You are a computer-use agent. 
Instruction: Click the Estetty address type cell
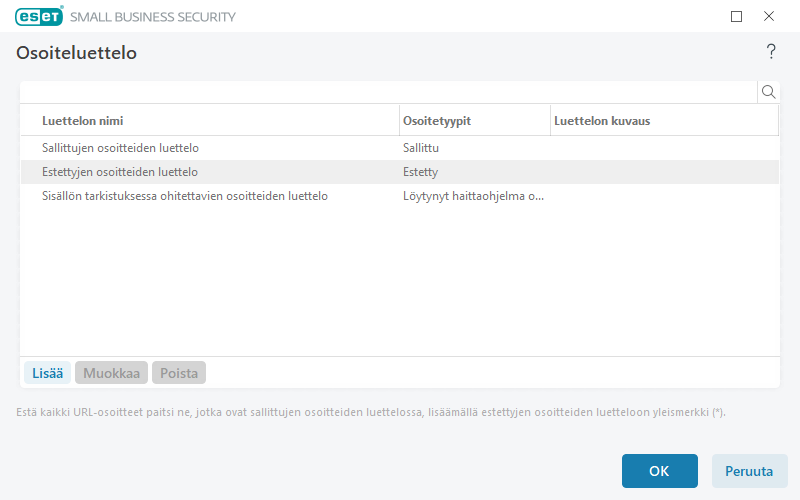click(x=420, y=172)
